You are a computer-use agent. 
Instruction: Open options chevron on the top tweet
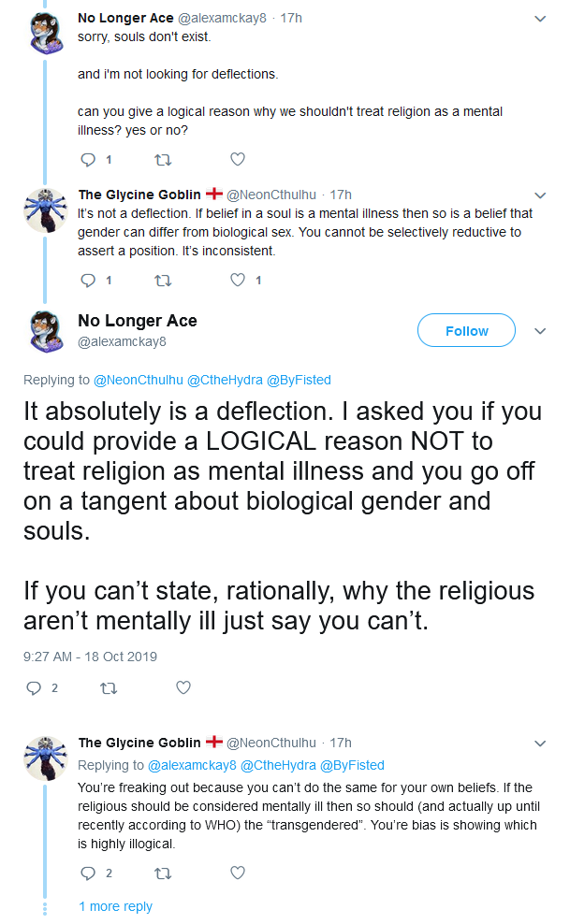(x=540, y=19)
